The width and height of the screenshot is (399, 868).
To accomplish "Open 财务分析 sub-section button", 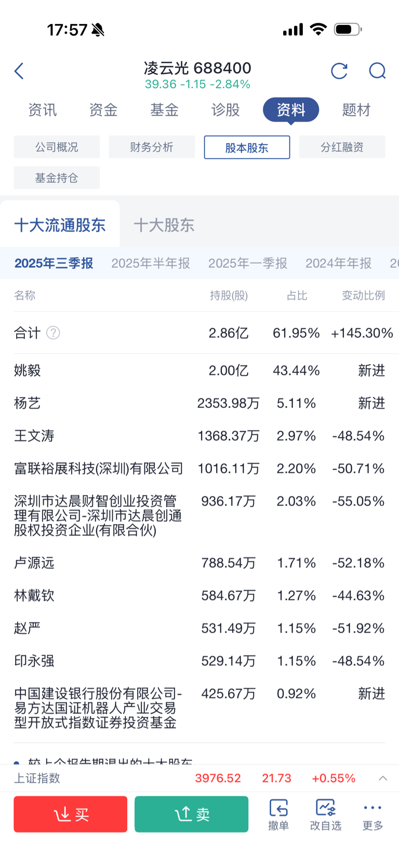I will click(x=152, y=147).
